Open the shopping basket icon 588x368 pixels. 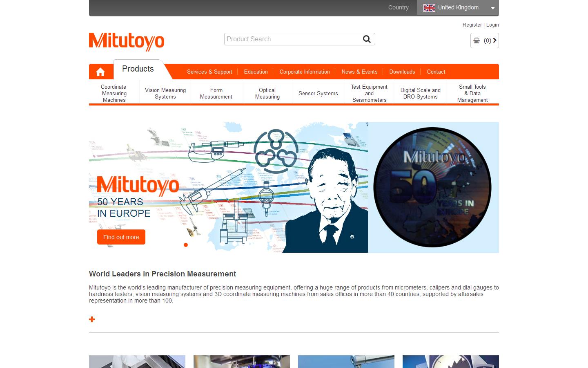pos(477,40)
